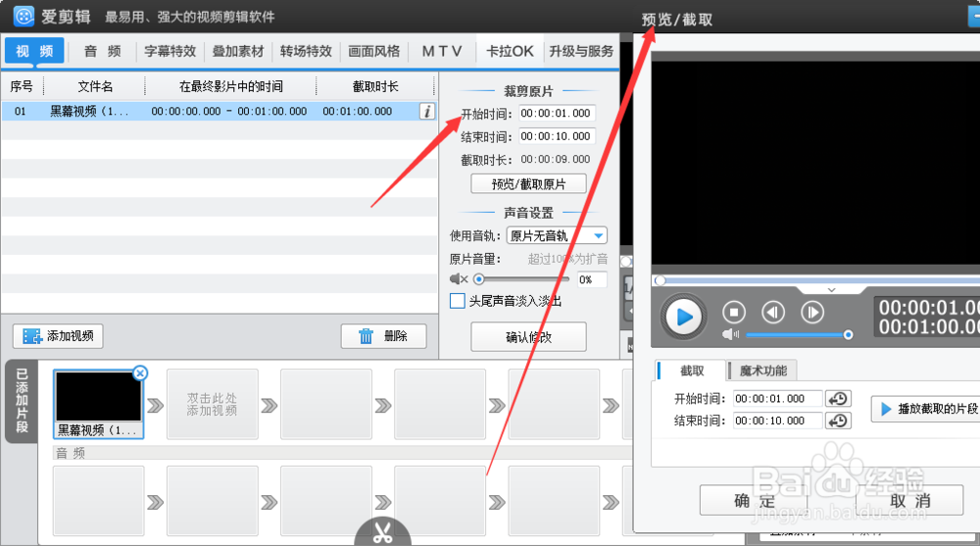The height and width of the screenshot is (546, 980).
Task: Open the 升级与服务 tab
Action: (581, 51)
